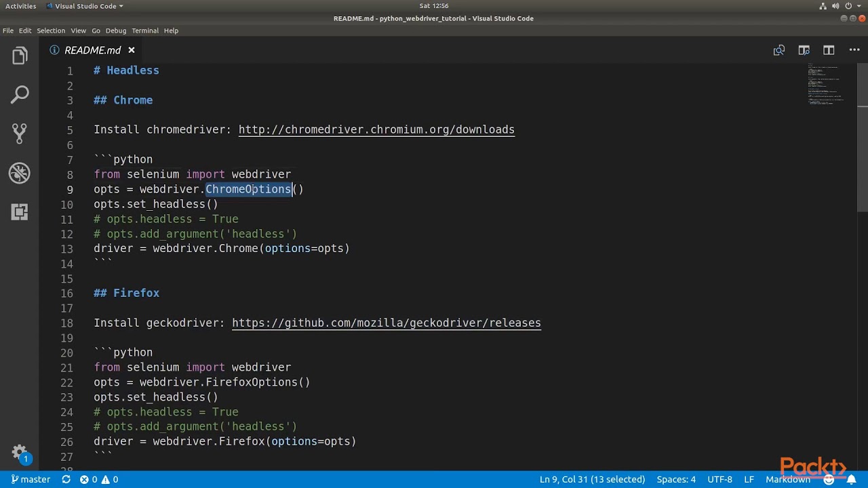The height and width of the screenshot is (488, 868).
Task: Open the Manage gear icon
Action: (20, 453)
